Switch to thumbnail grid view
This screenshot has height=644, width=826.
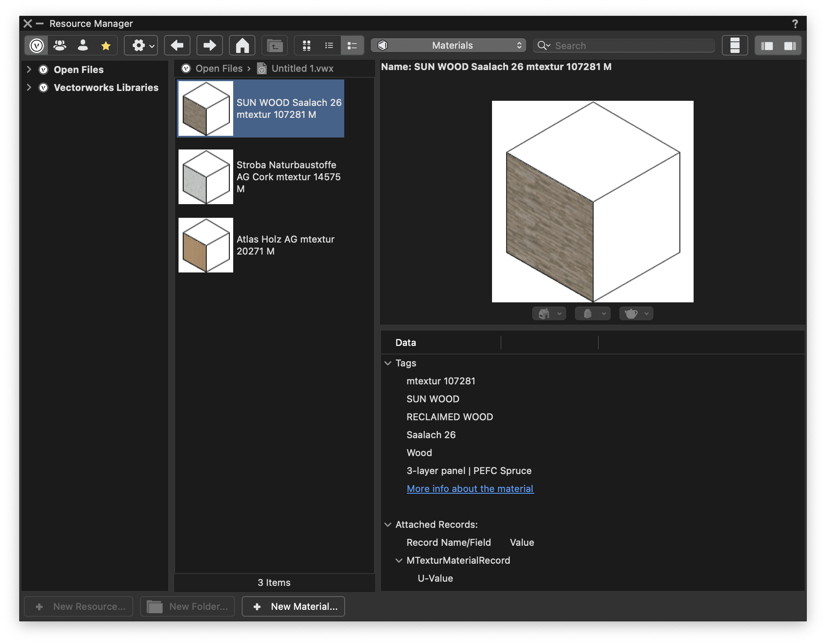(307, 45)
